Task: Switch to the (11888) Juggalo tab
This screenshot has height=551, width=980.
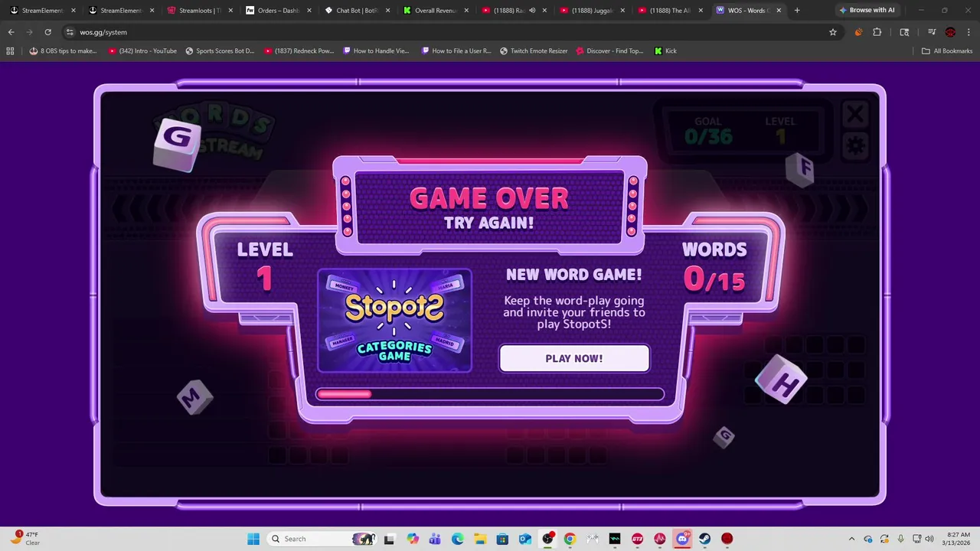Action: [x=593, y=10]
